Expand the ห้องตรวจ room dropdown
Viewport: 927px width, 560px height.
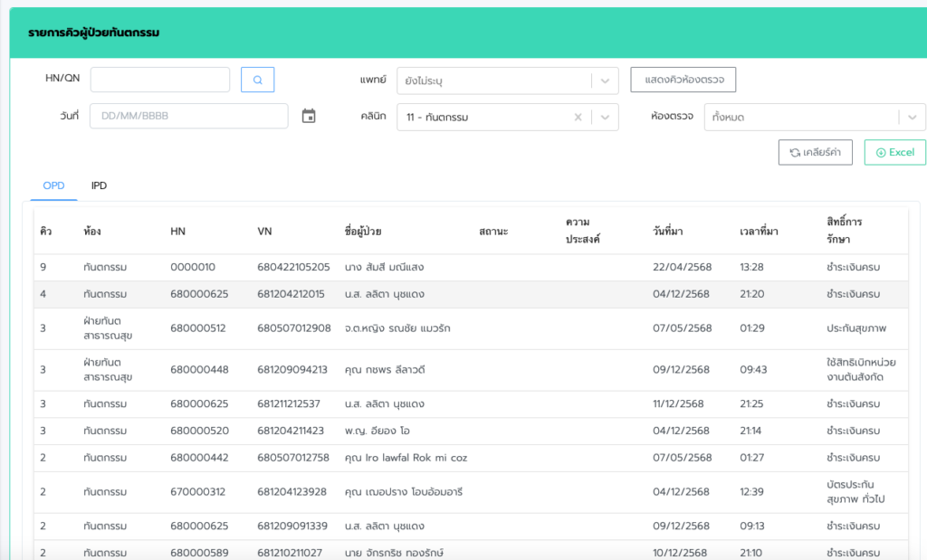coord(912,117)
